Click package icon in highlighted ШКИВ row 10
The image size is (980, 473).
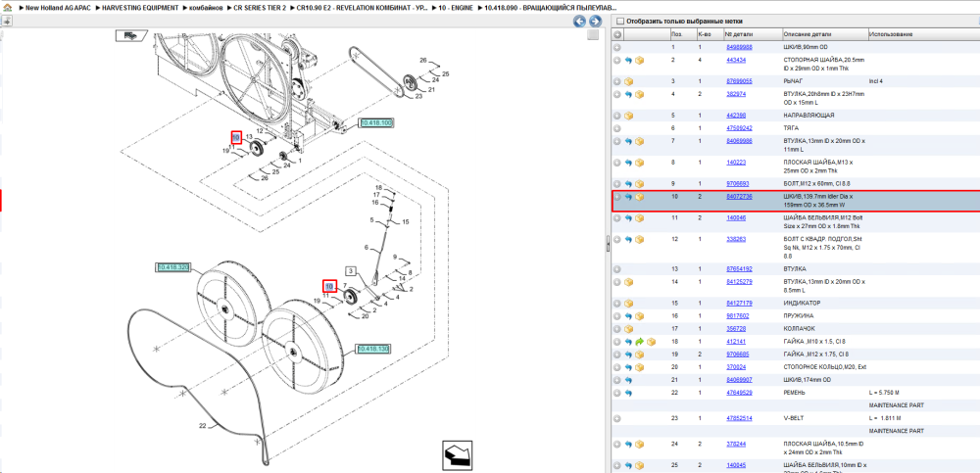click(x=639, y=197)
